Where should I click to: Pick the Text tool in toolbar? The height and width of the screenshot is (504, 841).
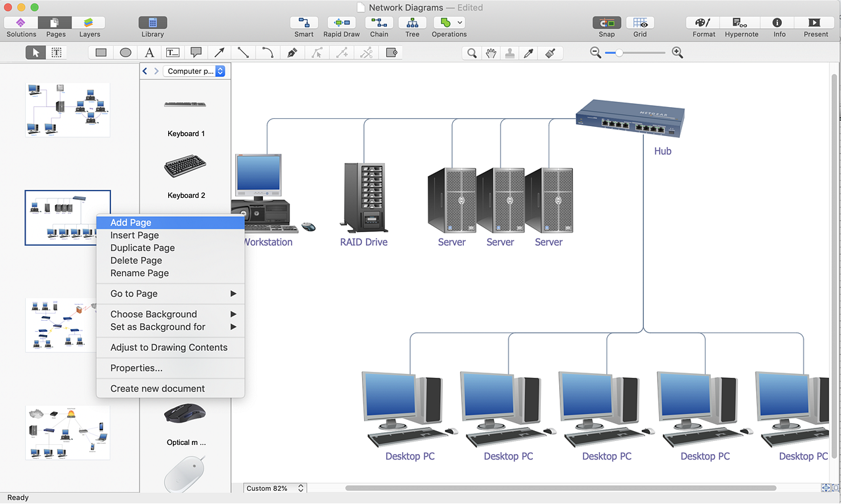(150, 53)
